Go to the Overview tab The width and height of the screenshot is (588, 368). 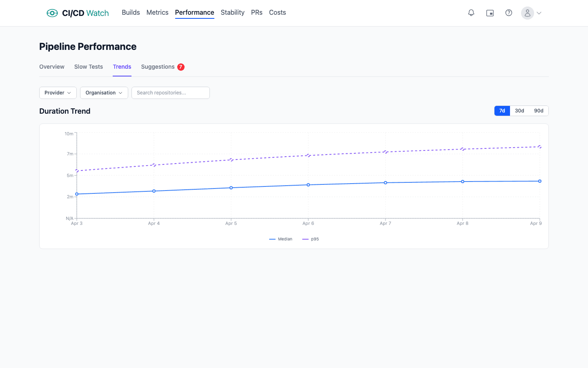click(51, 67)
